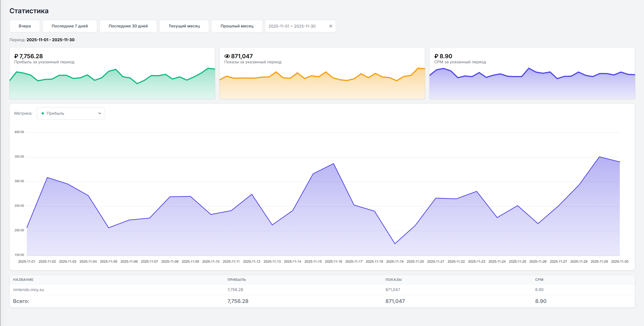Screen dimensions: 644x326
Task: Click the 2025-11-19 axis date label
Action: [x=395, y=261]
